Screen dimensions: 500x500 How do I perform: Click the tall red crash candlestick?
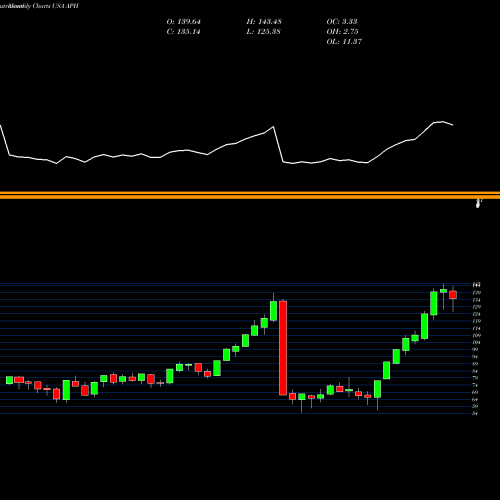283,348
